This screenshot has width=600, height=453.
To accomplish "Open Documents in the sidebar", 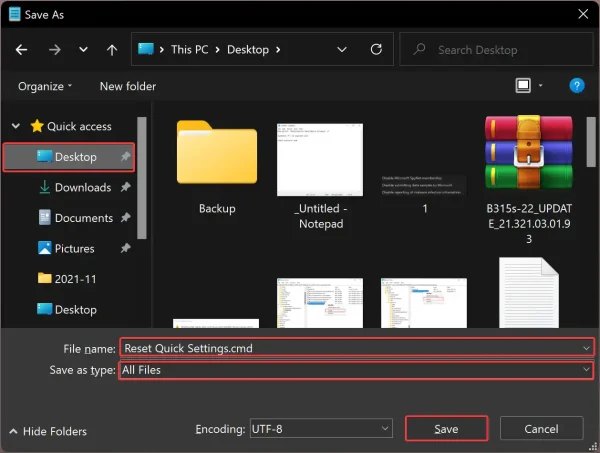I will click(84, 218).
